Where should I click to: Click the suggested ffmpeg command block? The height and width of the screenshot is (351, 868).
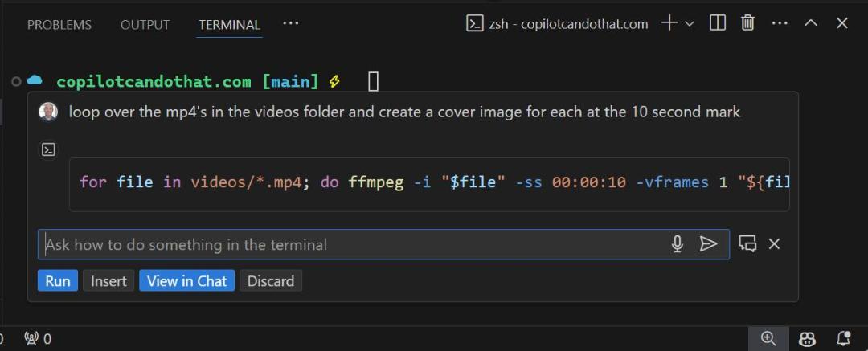click(429, 185)
